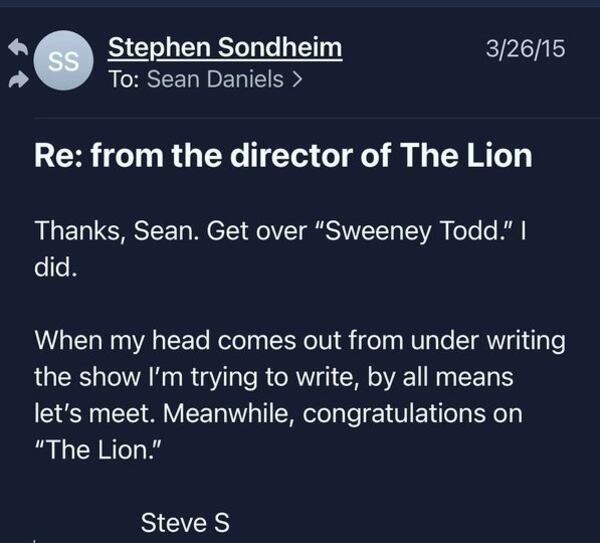Tap the SS sender avatar
Screen dimensions: 600x543
click(65, 61)
